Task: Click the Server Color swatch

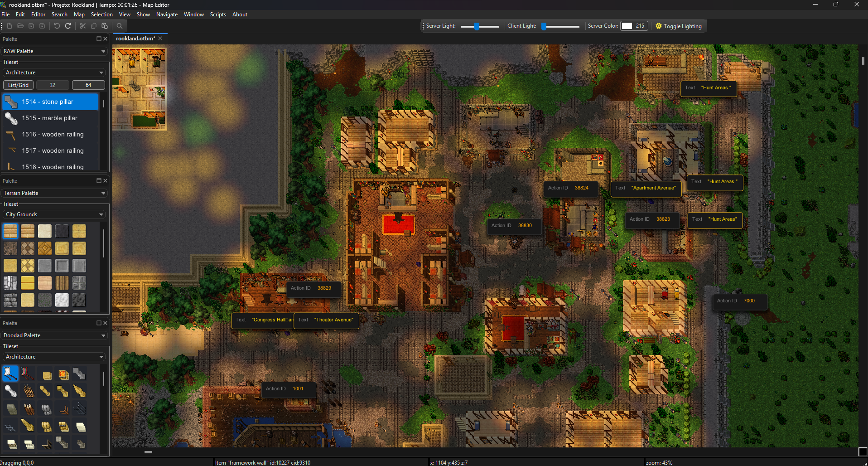Action: [627, 26]
